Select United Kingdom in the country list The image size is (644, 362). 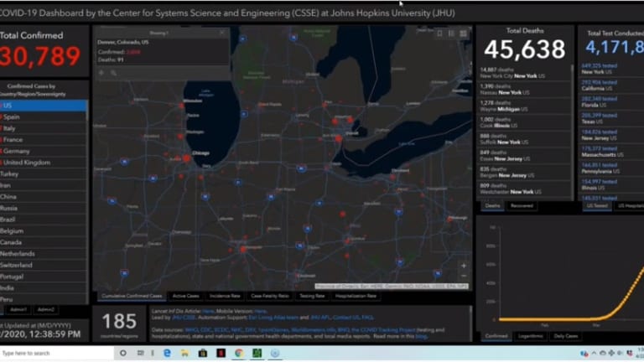coord(43,163)
